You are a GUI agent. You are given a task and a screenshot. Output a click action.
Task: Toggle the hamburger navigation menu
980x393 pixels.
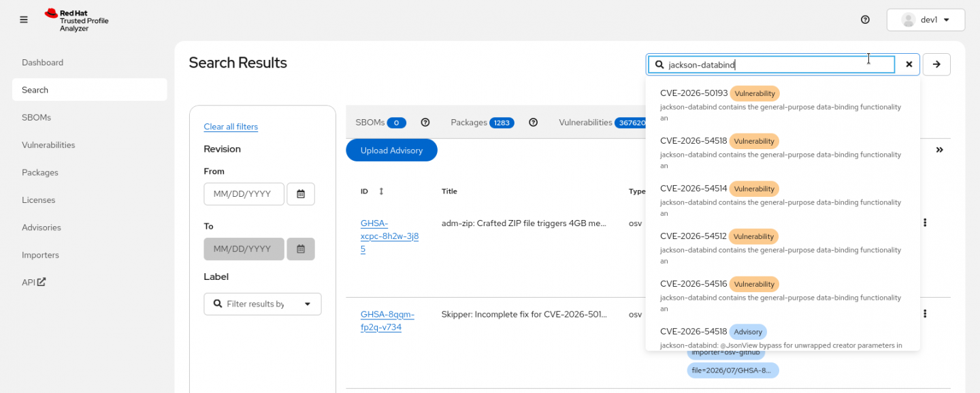point(24,20)
